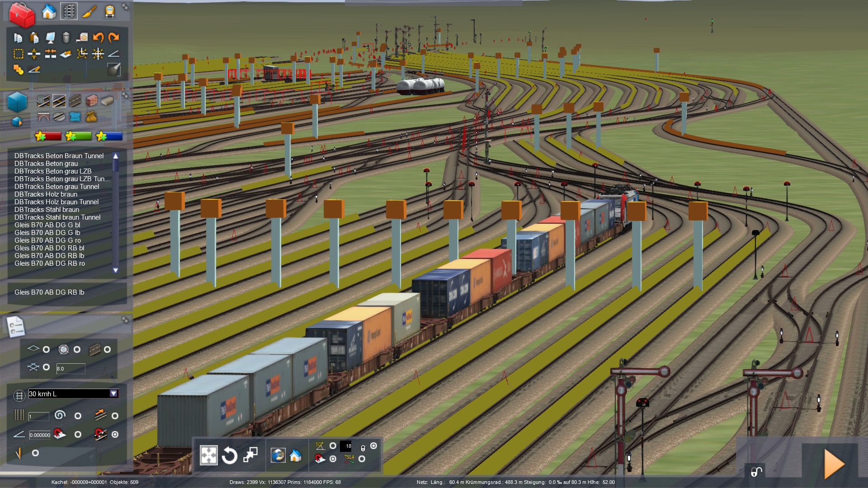This screenshot has height=488, width=868.
Task: Enable the 30 degree angle snap option
Action: pos(333,446)
